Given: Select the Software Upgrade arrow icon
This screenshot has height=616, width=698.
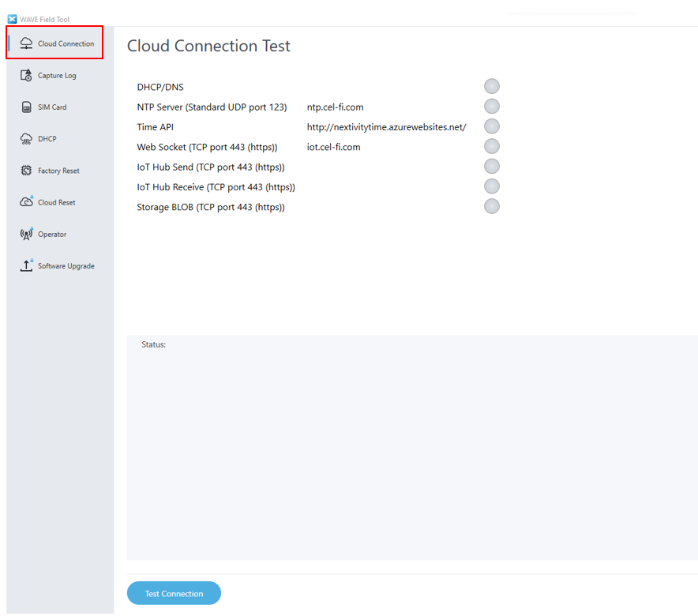Looking at the screenshot, I should [x=26, y=265].
